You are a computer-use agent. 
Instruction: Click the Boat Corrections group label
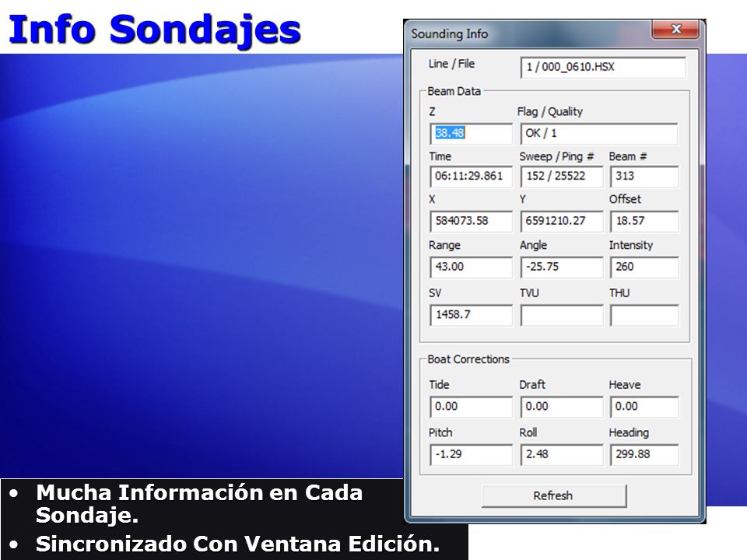click(x=468, y=359)
